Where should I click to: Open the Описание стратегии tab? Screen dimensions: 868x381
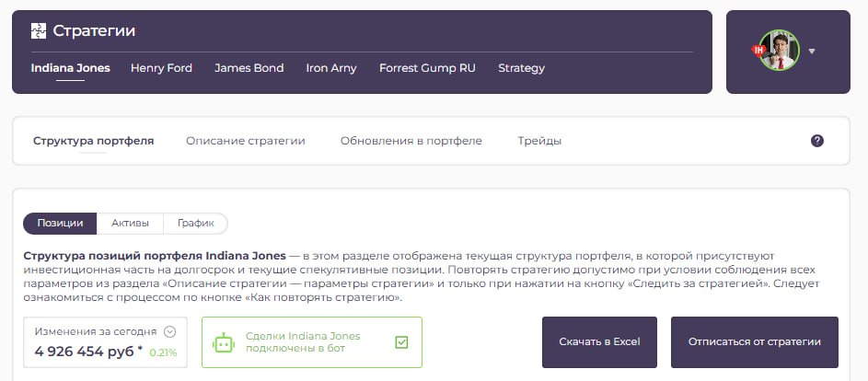245,141
